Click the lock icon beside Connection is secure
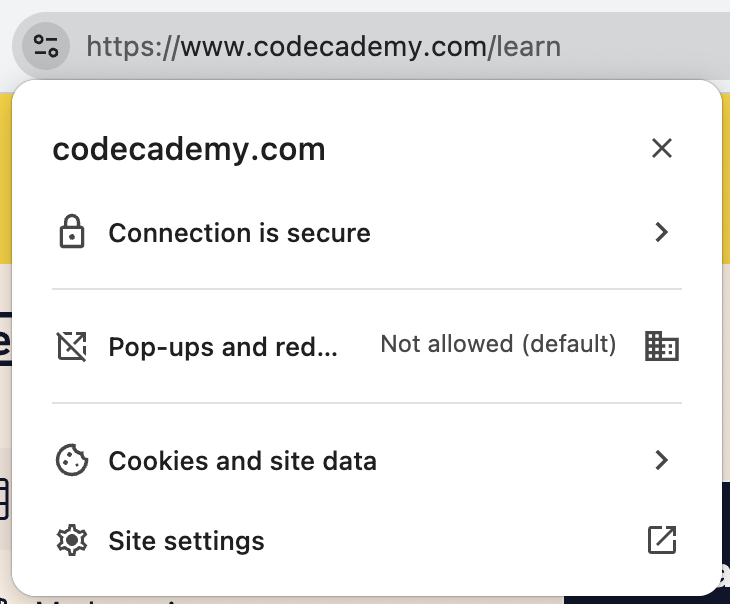Screen dimensions: 730x604 (x=71, y=233)
